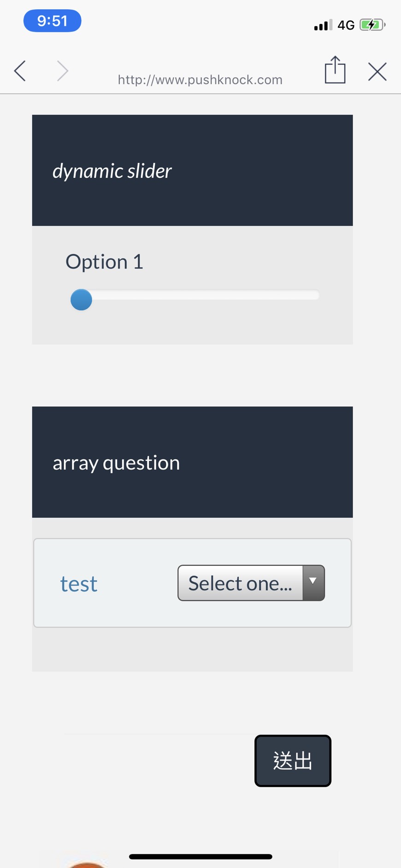Click the test row label
The height and width of the screenshot is (868, 401).
coord(79,584)
